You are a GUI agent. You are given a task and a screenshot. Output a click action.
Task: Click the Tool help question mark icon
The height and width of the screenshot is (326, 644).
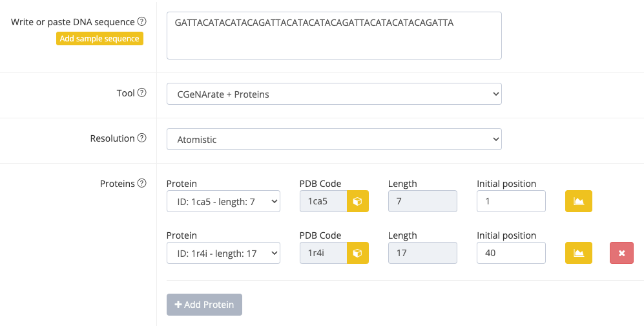pyautogui.click(x=142, y=93)
